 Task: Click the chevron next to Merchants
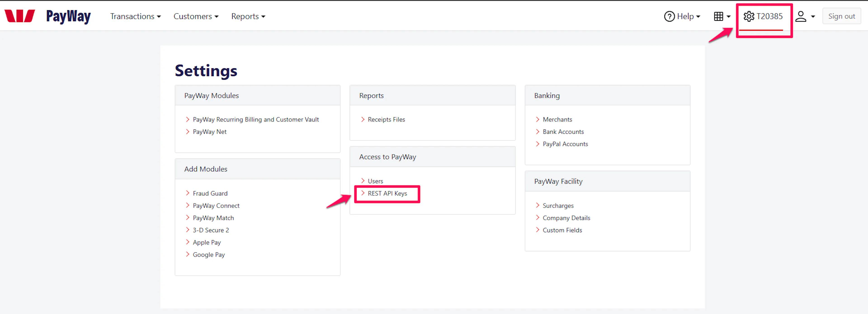pos(538,119)
